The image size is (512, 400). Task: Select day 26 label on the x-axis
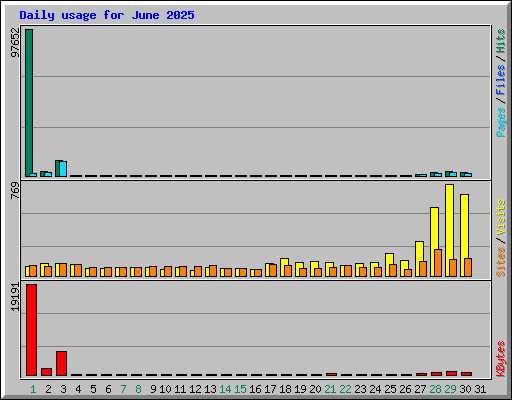(x=405, y=389)
